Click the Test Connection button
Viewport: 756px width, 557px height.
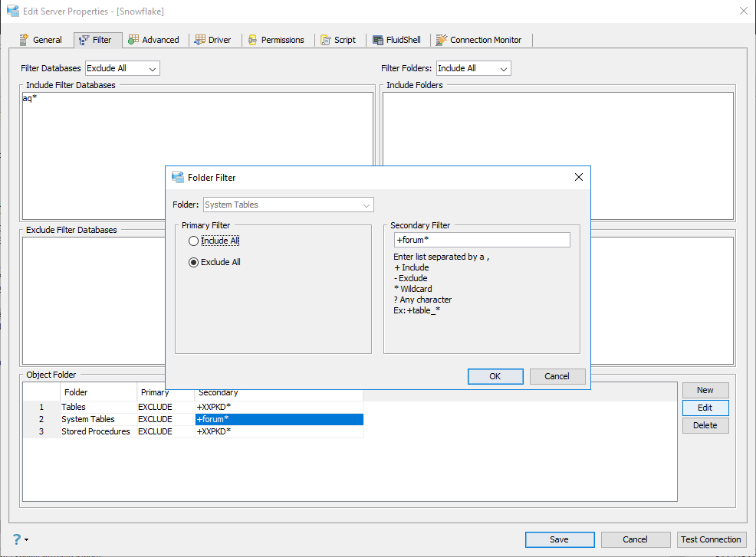click(x=711, y=539)
